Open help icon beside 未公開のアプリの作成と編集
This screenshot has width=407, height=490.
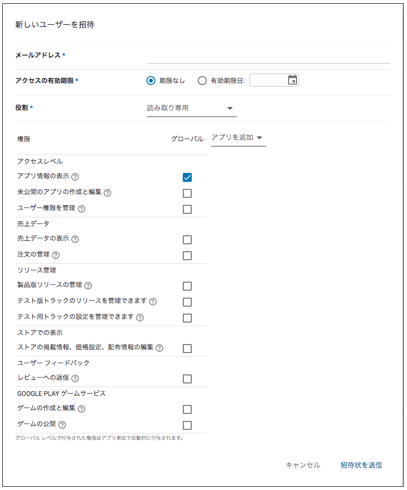[x=108, y=193]
